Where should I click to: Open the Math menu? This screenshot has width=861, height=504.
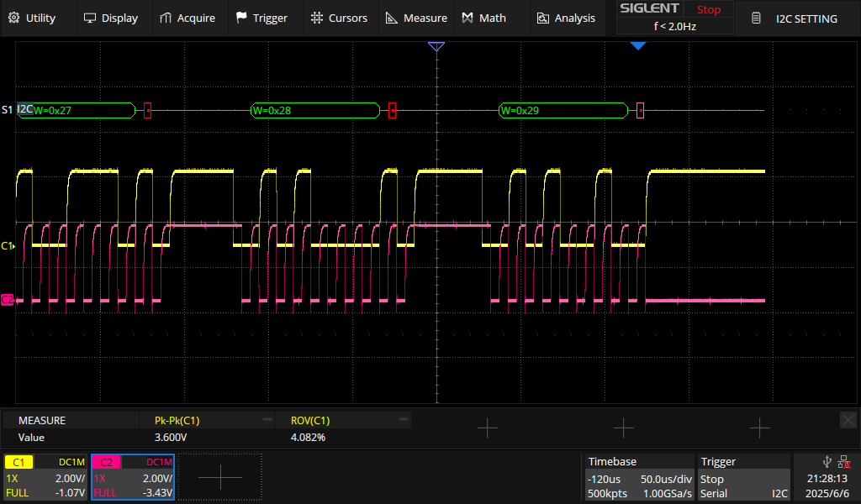483,18
